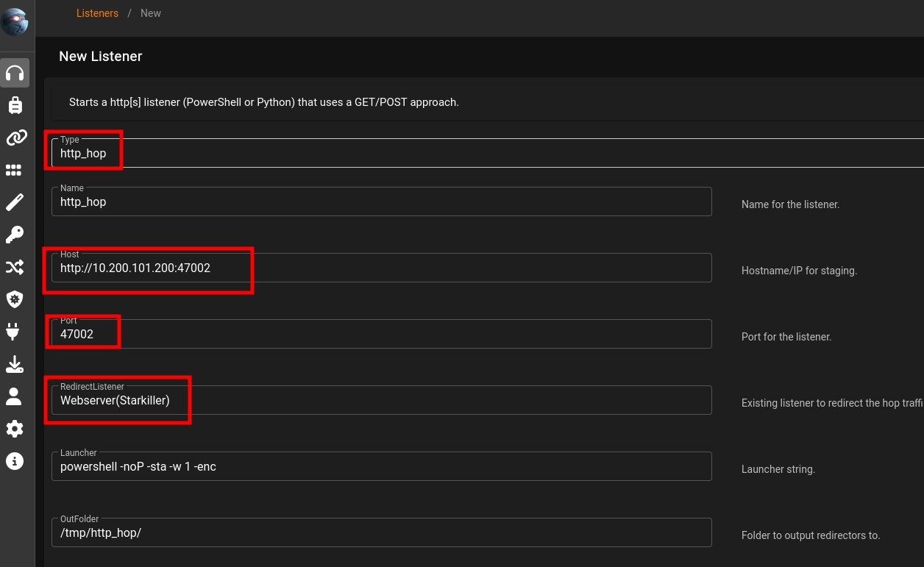Click the shield icon in sidebar
The width and height of the screenshot is (924, 567).
point(15,299)
